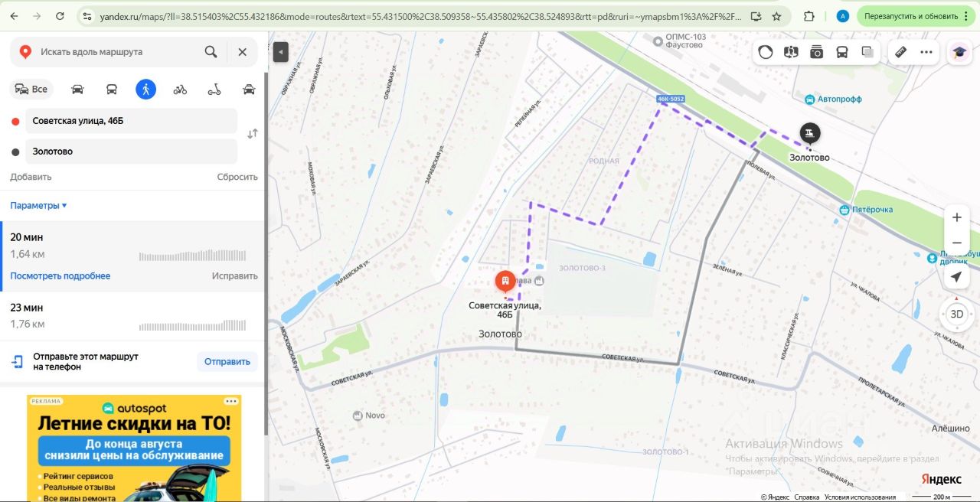Zoom in the map with plus button
The height and width of the screenshot is (502, 980).
click(x=957, y=217)
